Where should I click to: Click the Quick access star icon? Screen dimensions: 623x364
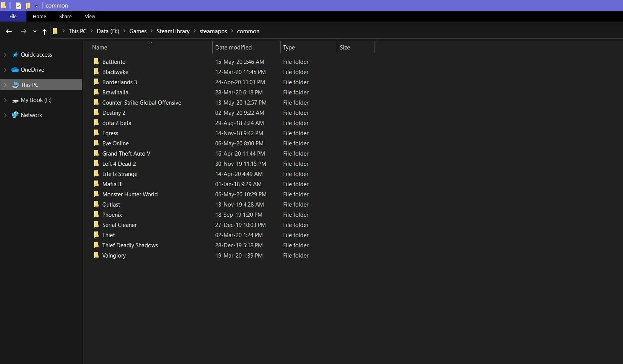[x=15, y=55]
